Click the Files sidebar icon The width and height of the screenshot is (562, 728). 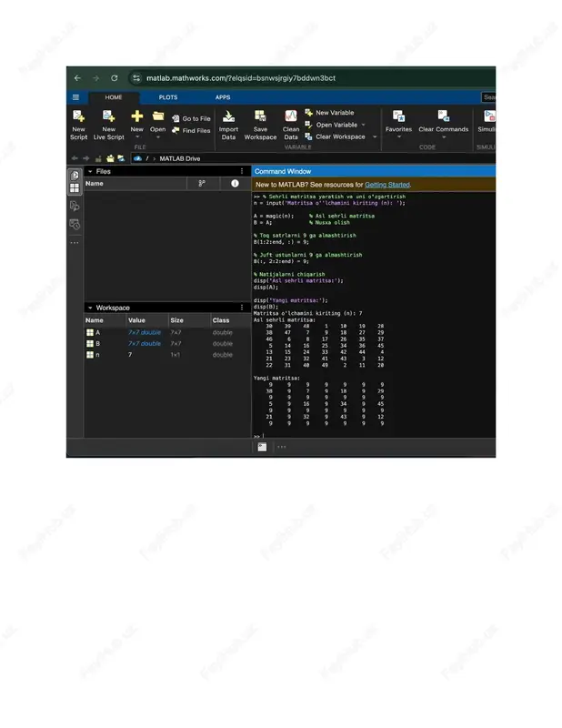(x=75, y=176)
